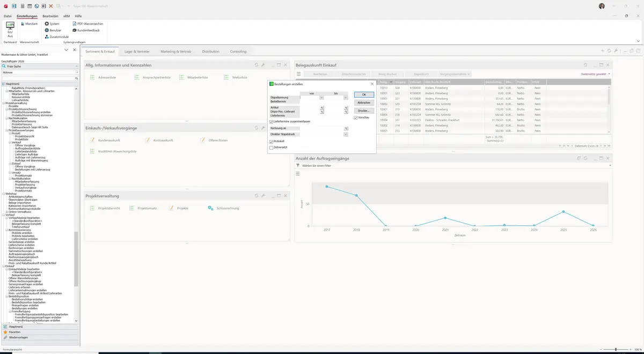Open the Stapelkennung 'von' dropdown
Image resolution: width=644 pixels, height=354 pixels.
pyautogui.click(x=321, y=98)
